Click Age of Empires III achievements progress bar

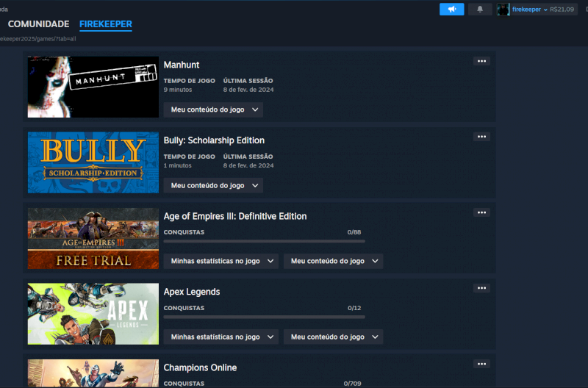tap(265, 242)
